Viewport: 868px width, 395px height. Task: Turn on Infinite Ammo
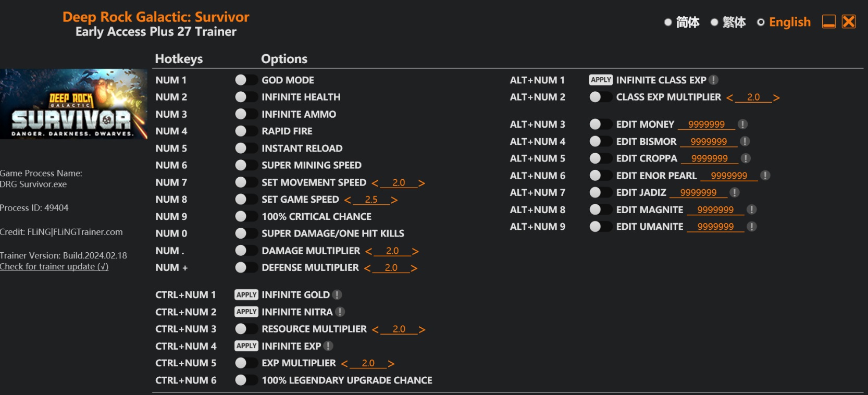(x=245, y=114)
